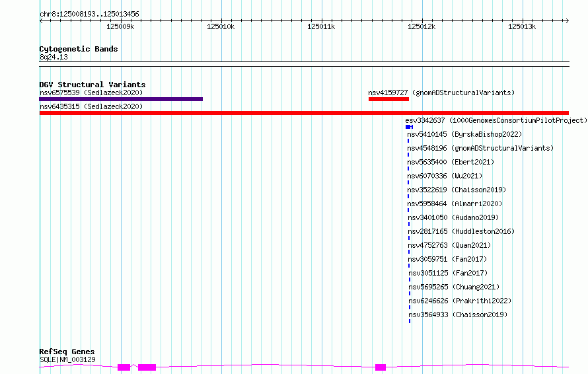Screen dimensions: 588x374
Task: Open nsv3401050 (Audano2019) variant
Action: (x=453, y=217)
